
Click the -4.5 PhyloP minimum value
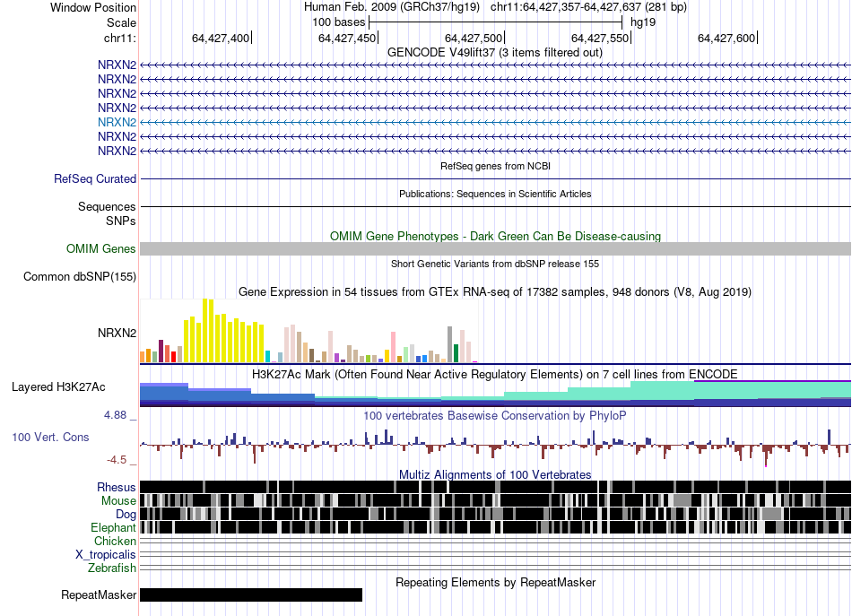click(x=117, y=460)
